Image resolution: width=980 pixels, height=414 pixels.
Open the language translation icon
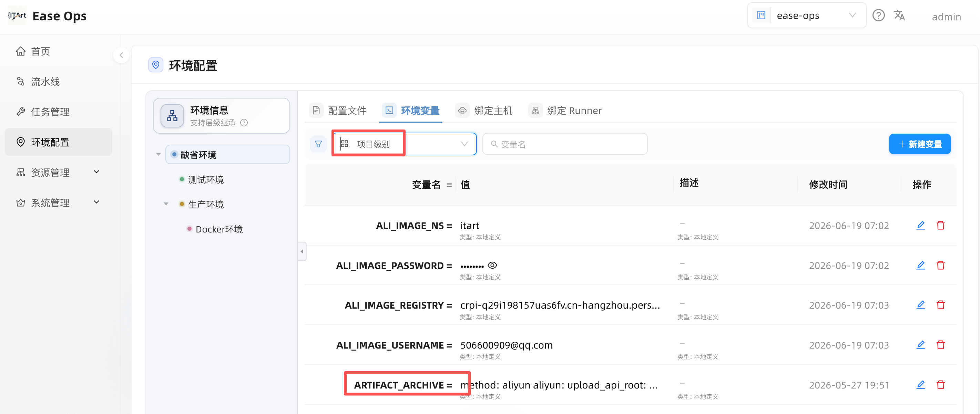pos(899,15)
